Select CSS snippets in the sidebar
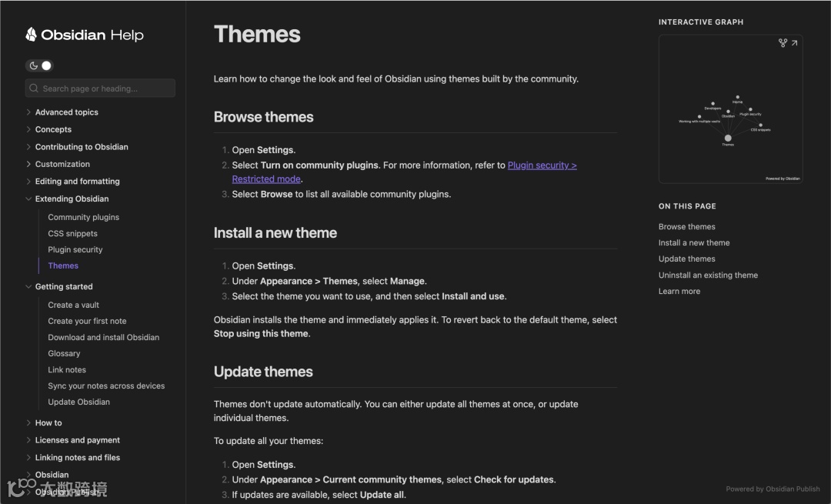The image size is (831, 504). pos(73,233)
